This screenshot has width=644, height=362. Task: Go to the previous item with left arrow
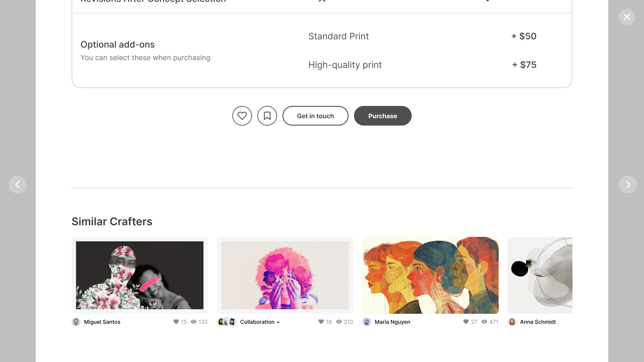18,185
